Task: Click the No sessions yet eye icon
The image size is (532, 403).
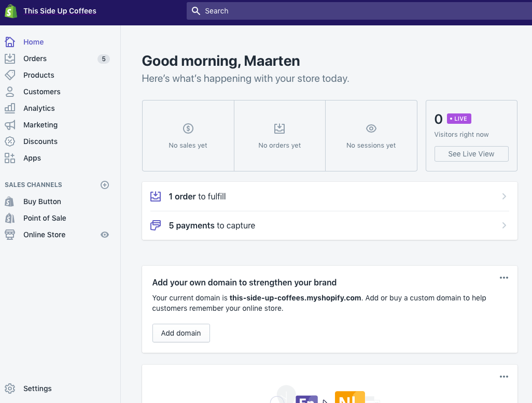Action: pyautogui.click(x=371, y=128)
